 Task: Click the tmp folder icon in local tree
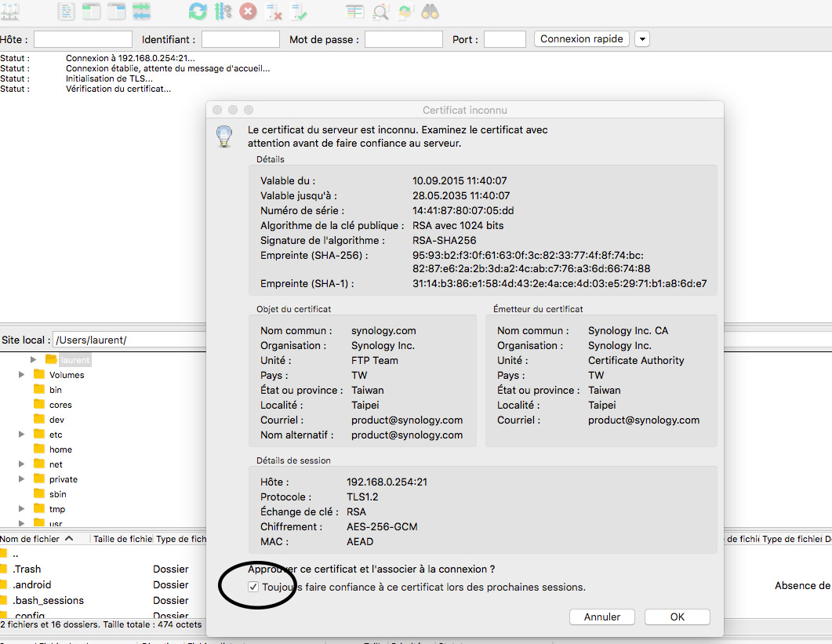pos(39,508)
